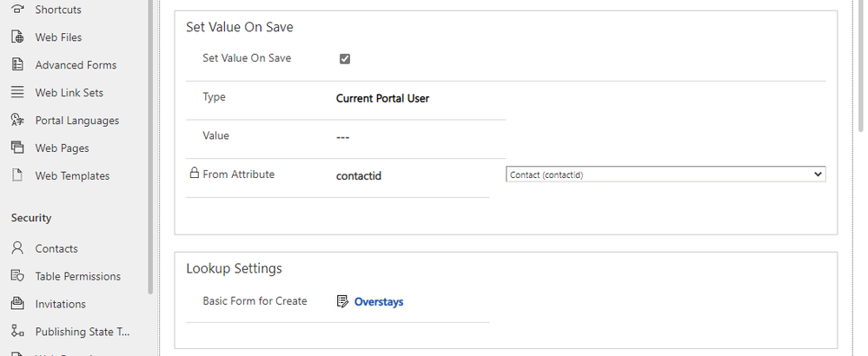
Task: Click the Web Files globe icon
Action: (17, 37)
